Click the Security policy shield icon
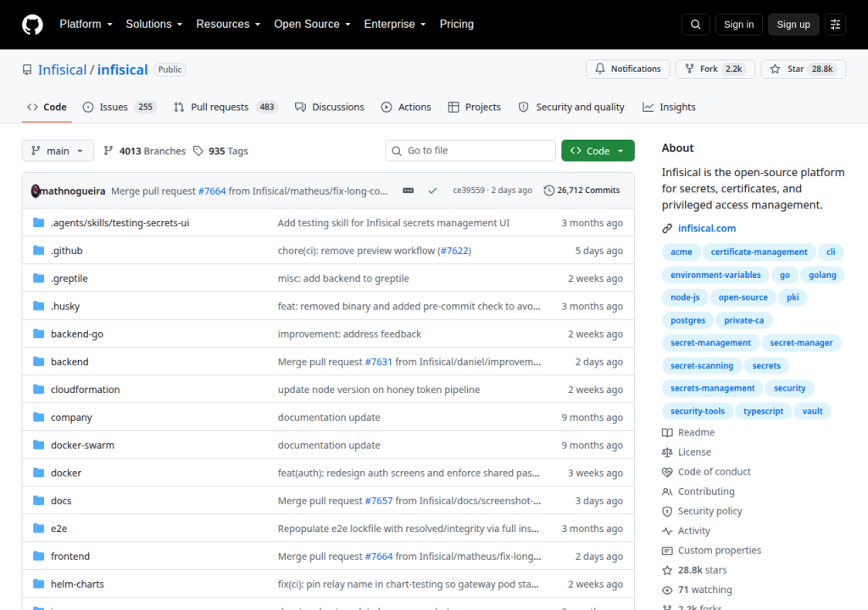 (667, 511)
